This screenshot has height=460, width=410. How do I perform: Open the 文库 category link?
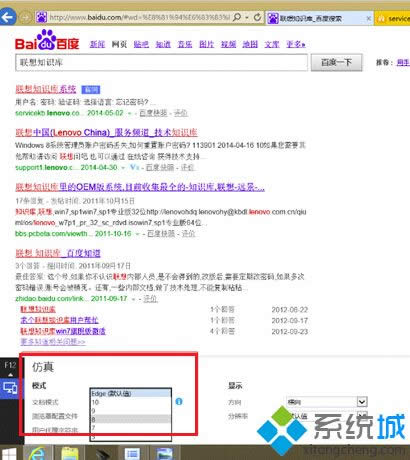[x=272, y=44]
